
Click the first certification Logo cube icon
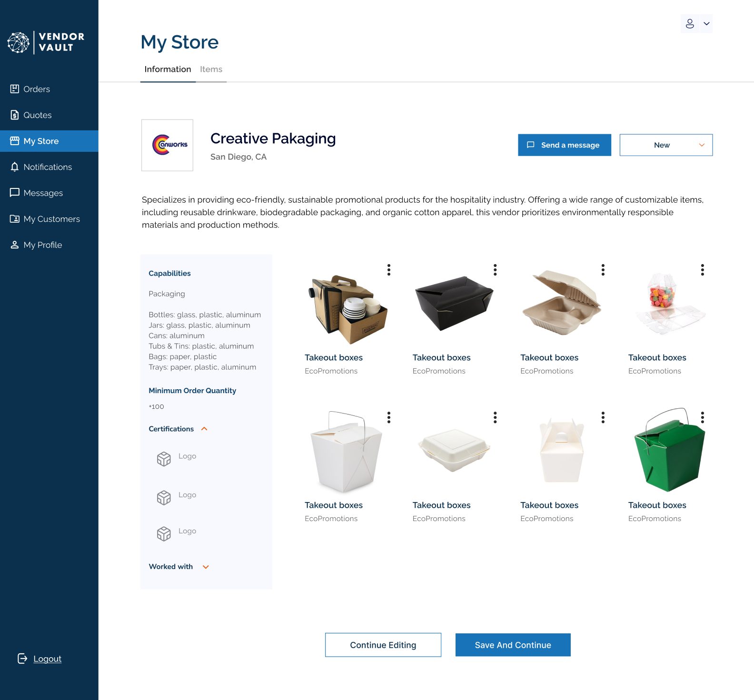164,459
